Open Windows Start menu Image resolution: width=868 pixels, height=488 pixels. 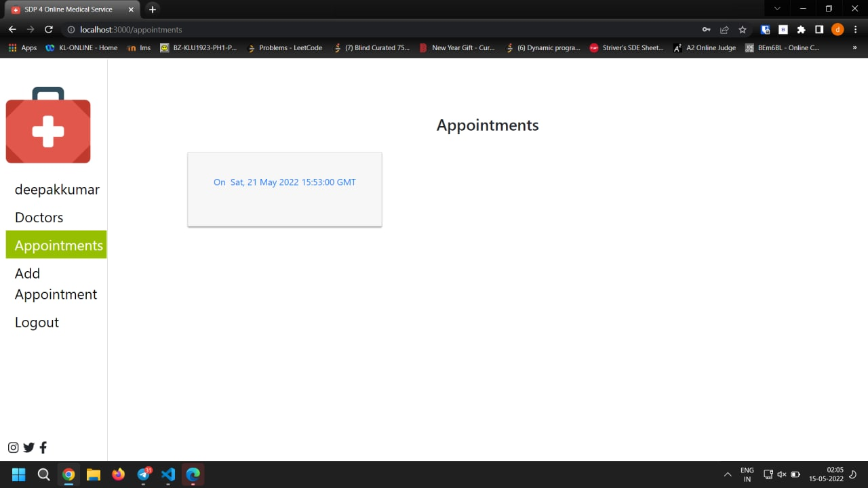18,474
